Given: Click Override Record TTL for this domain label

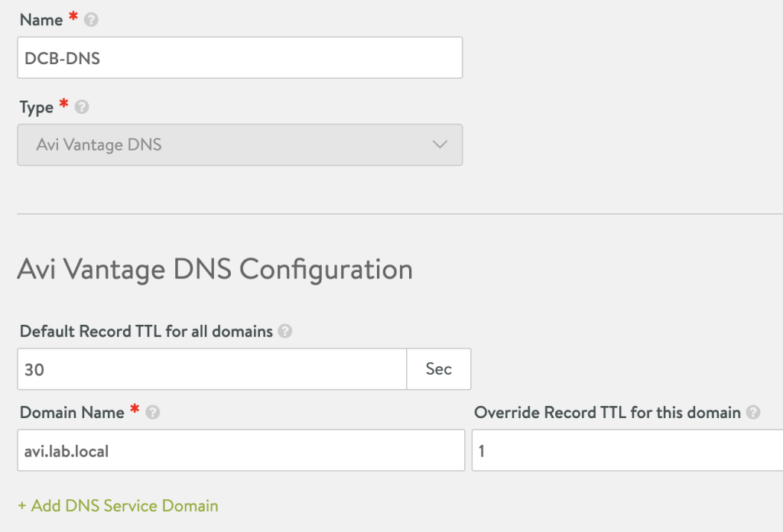Looking at the screenshot, I should coord(607,412).
